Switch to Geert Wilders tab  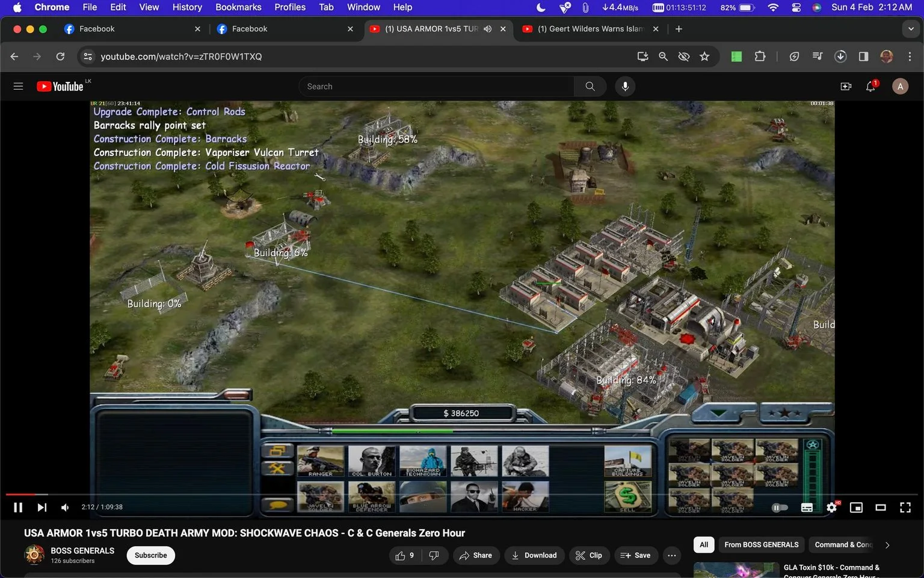pos(590,29)
